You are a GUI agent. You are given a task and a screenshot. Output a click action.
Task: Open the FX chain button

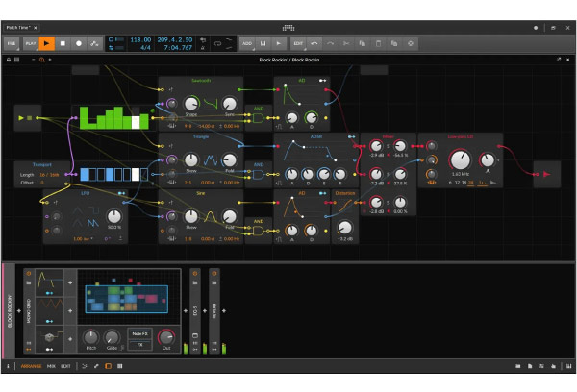(139, 345)
